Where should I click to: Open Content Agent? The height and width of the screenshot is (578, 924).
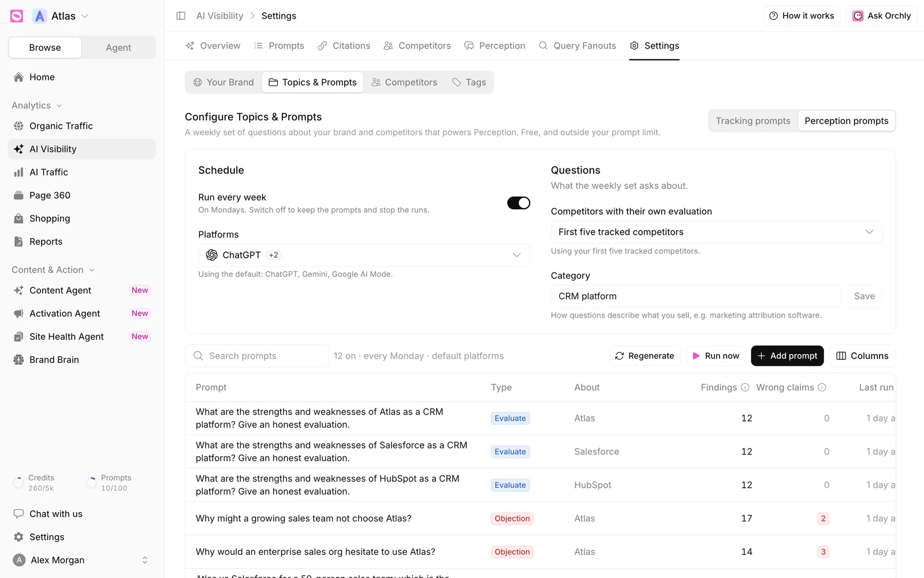(x=82, y=290)
